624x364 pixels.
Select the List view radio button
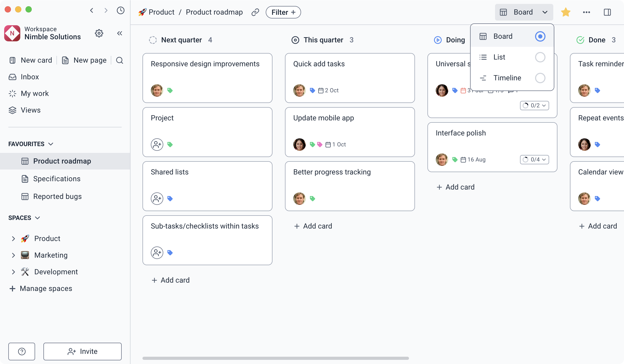point(541,57)
